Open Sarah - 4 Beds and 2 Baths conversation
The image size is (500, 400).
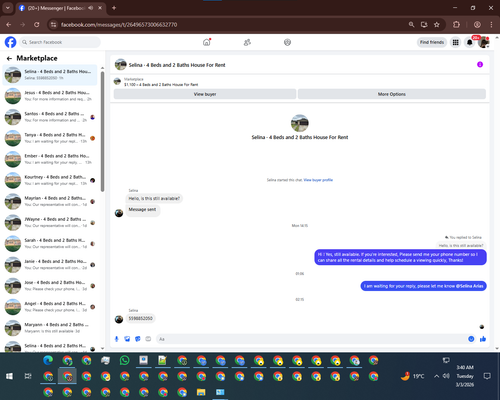[50, 243]
